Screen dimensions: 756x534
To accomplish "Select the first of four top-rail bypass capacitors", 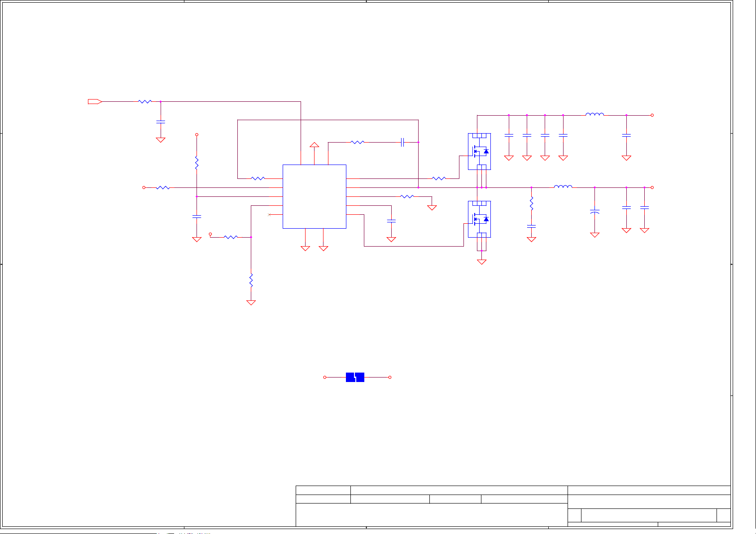I will [x=509, y=135].
